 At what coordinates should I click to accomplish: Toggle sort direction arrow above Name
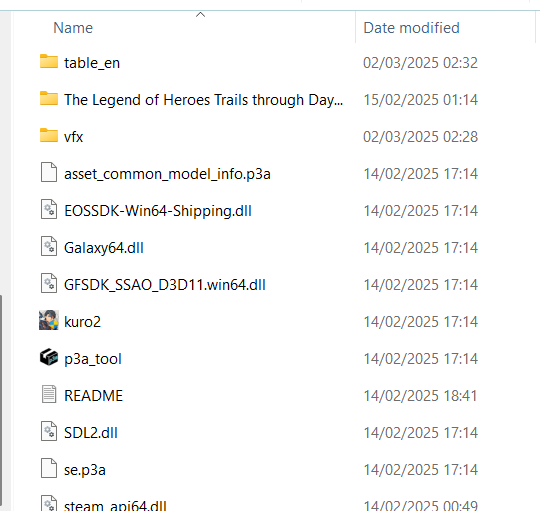[x=200, y=14]
